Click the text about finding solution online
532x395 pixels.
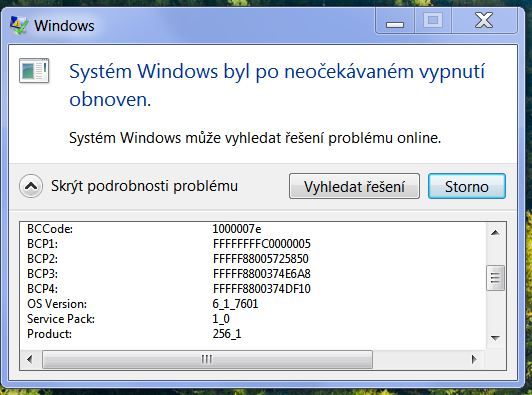pos(255,138)
